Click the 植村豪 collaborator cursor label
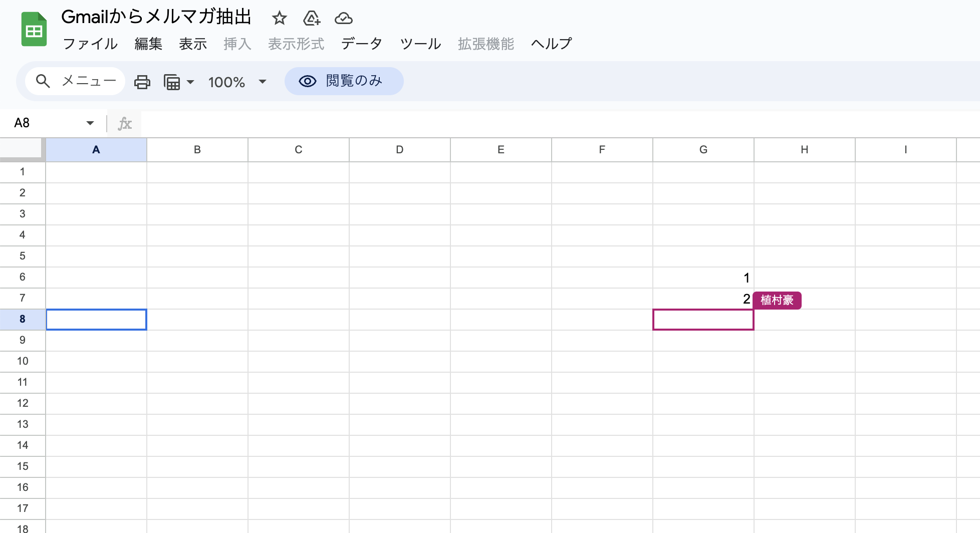980x533 pixels. click(777, 300)
